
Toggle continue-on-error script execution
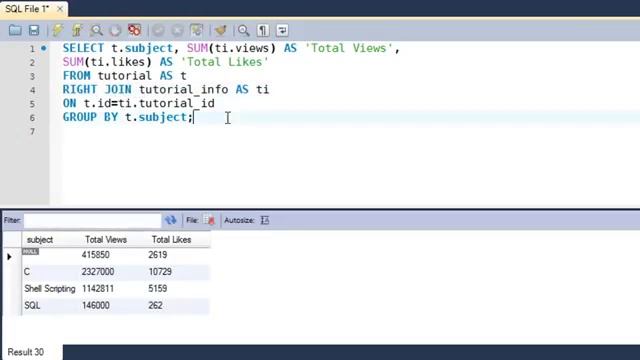click(x=134, y=30)
